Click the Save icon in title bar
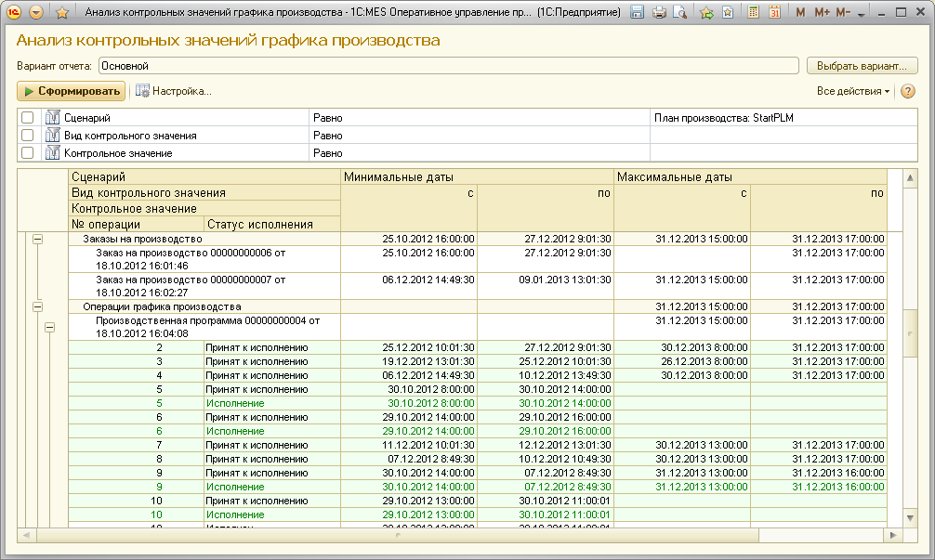Viewport: 935px width, 560px height. (638, 13)
